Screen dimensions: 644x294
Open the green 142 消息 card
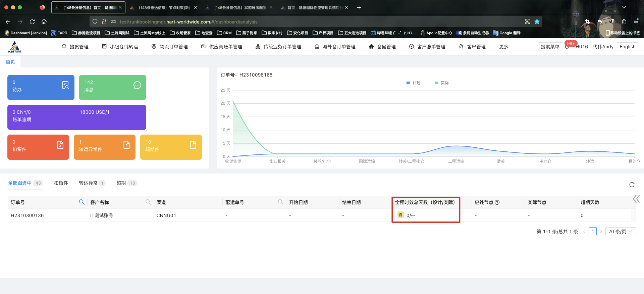[x=112, y=87]
